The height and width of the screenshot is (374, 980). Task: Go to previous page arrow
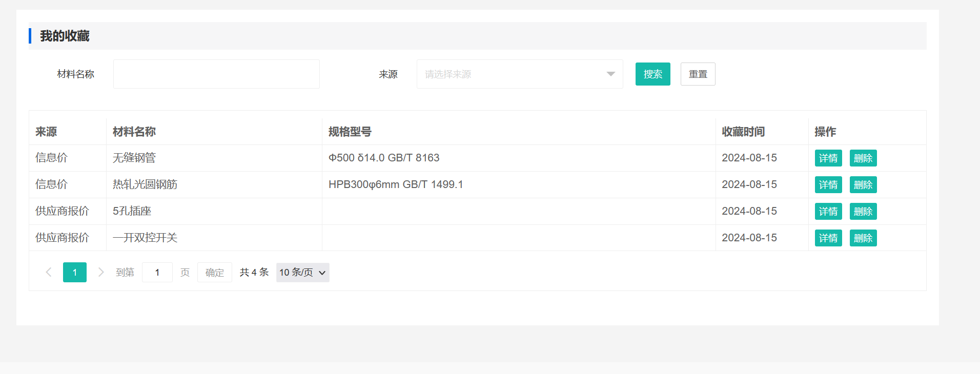tap(49, 273)
